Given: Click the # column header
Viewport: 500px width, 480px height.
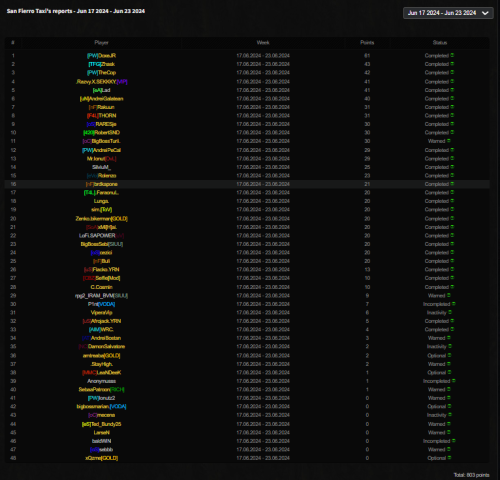Looking at the screenshot, I should click(13, 43).
